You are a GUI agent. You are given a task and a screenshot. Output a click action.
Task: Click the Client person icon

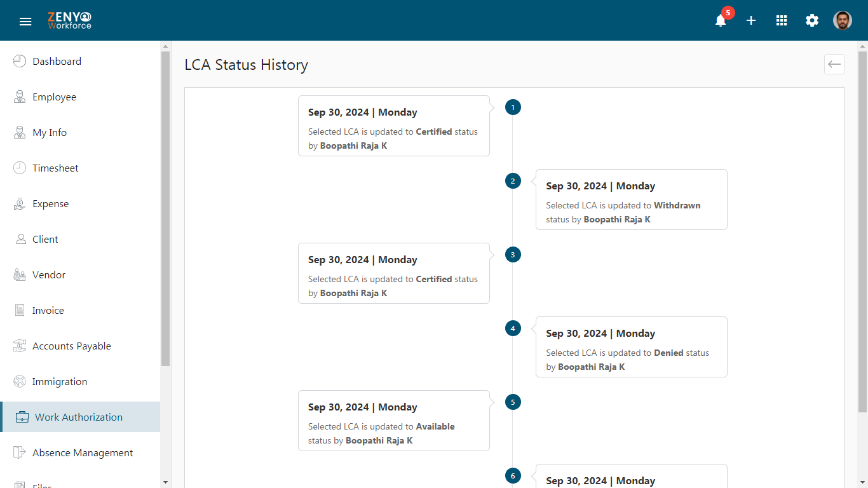(20, 240)
